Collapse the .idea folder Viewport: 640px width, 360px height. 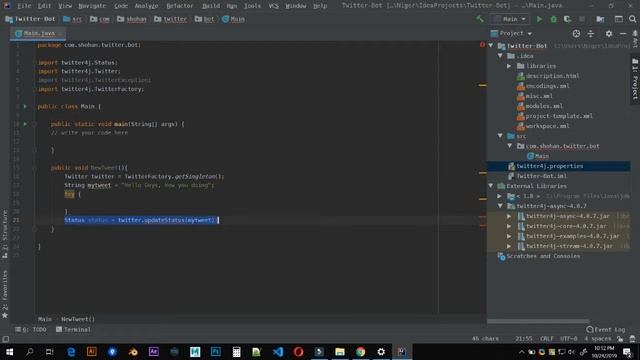[500, 56]
